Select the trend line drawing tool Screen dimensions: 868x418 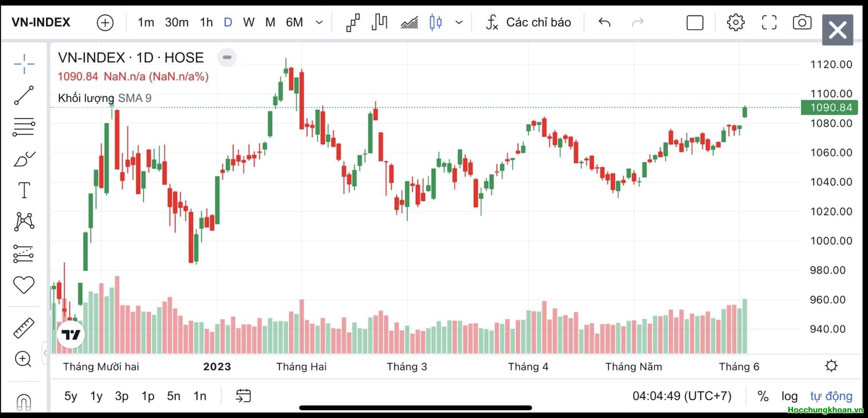coord(24,95)
